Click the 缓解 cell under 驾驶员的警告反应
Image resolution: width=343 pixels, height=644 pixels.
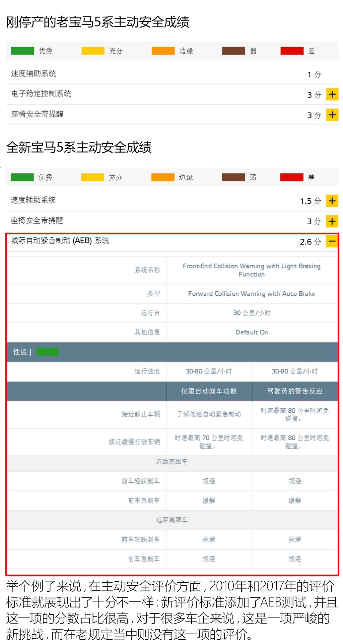[x=295, y=501]
